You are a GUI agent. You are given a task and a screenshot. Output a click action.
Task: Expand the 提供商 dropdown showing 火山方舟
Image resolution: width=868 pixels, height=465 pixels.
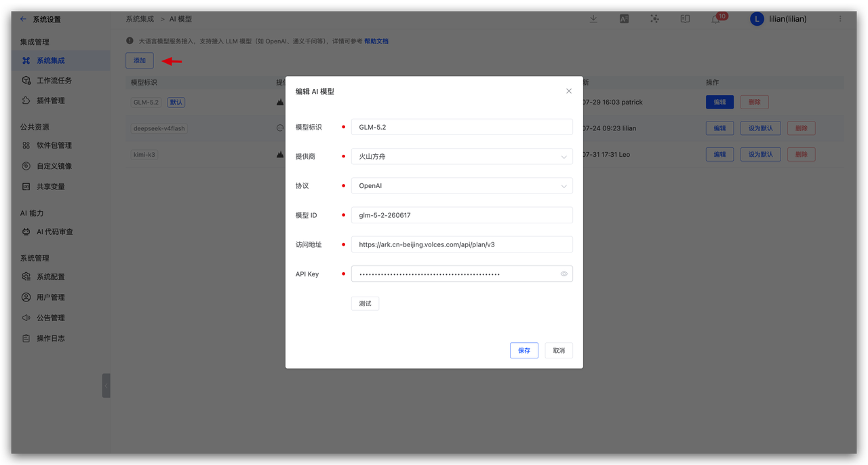[x=462, y=156]
